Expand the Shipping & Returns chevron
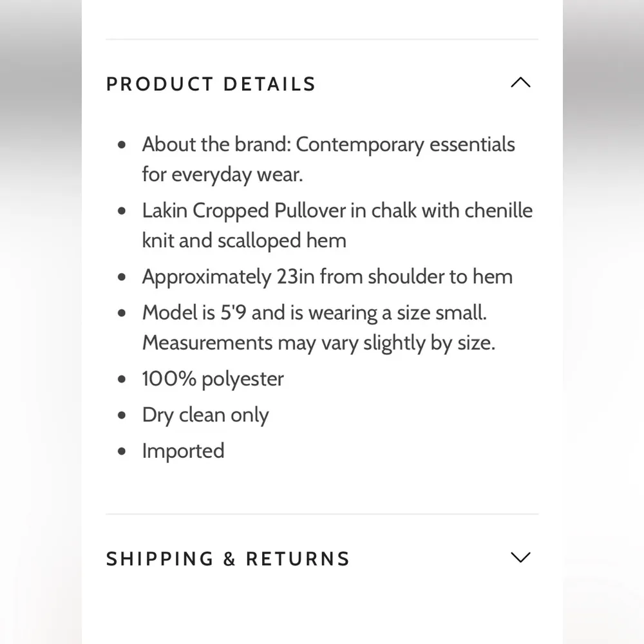The width and height of the screenshot is (644, 644). coord(520,558)
